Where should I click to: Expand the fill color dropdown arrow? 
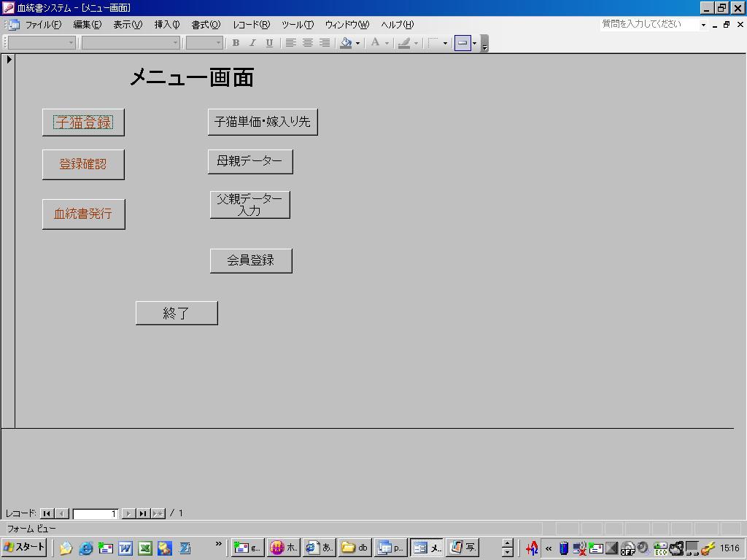357,43
